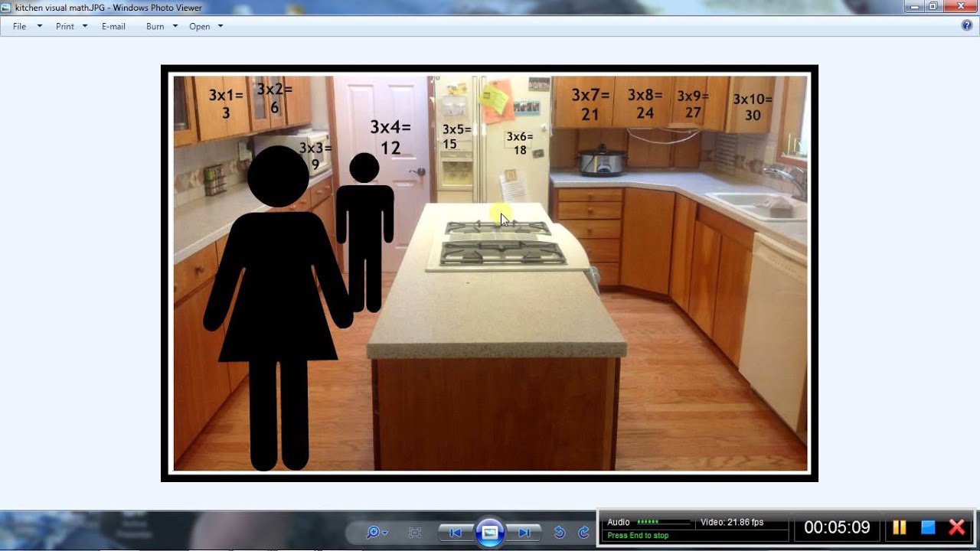The width and height of the screenshot is (980, 551).
Task: Rotate photo clockwise
Action: [x=584, y=532]
